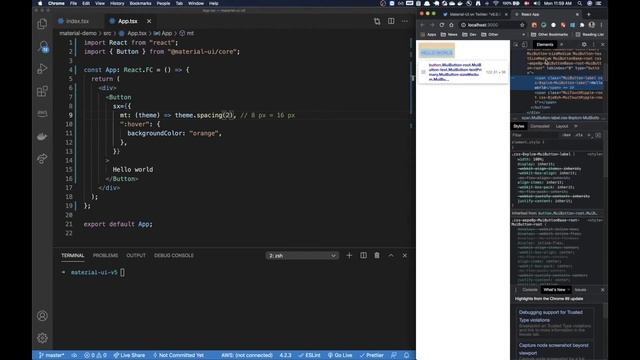Open the AWS toolkit view
The height and width of the screenshot is (360, 640).
coord(42,113)
